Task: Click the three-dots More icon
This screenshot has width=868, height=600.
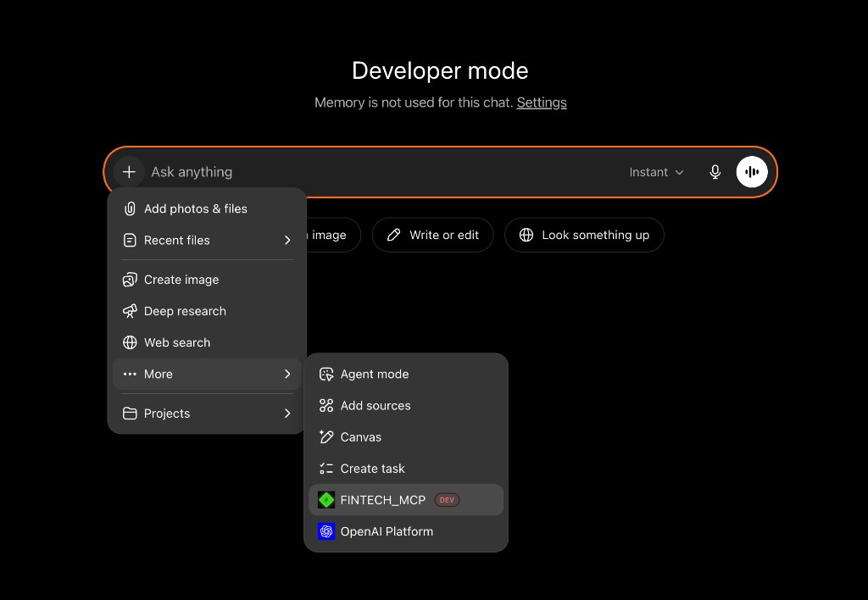Action: [x=130, y=375]
